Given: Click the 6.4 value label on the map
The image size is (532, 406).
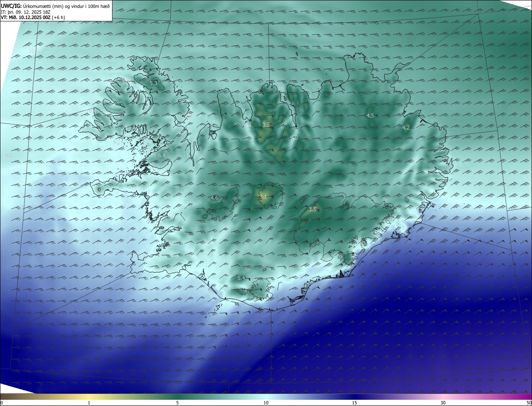Looking at the screenshot, I should [162, 155].
